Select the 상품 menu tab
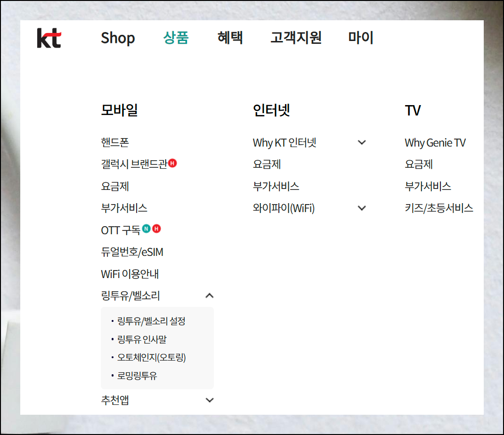Image resolution: width=504 pixels, height=435 pixels. [x=176, y=38]
